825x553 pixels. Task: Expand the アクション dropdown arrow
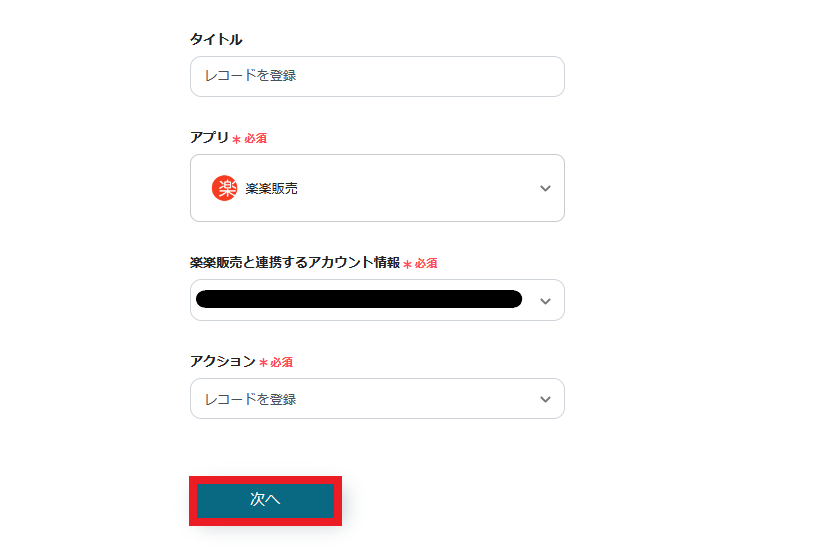pyautogui.click(x=545, y=399)
